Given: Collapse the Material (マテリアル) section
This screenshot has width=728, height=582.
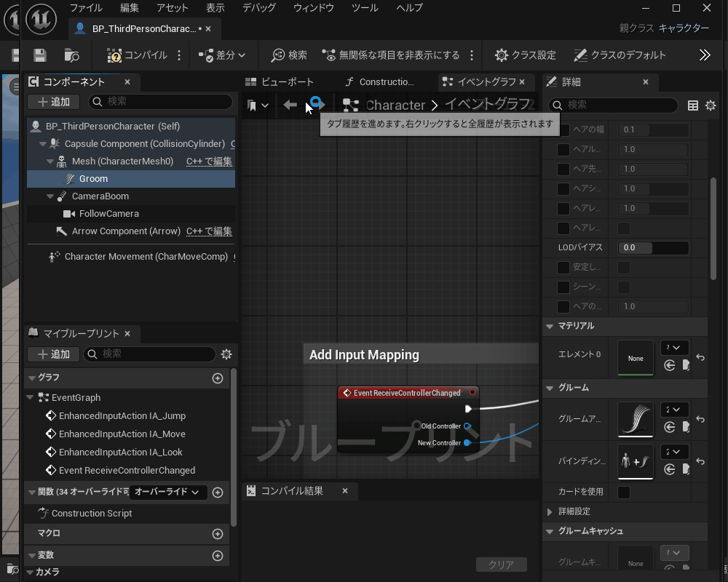Looking at the screenshot, I should coord(549,326).
